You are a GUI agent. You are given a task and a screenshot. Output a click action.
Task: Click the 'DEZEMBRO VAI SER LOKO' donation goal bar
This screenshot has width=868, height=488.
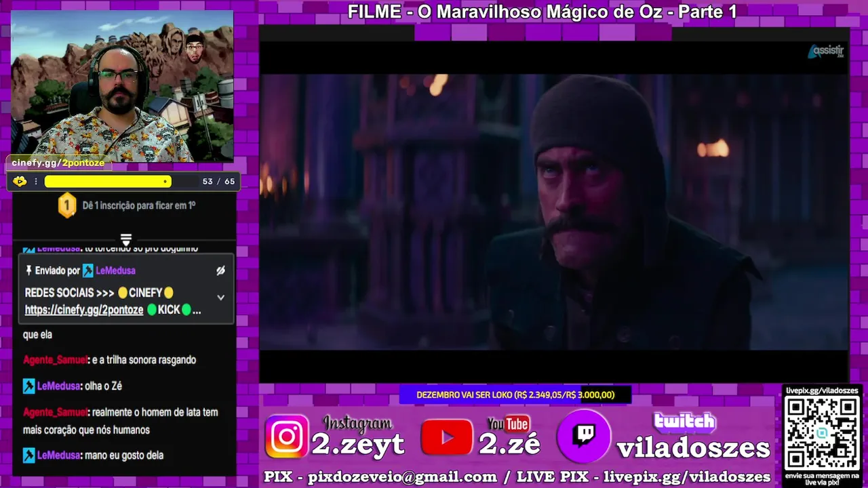pos(515,394)
